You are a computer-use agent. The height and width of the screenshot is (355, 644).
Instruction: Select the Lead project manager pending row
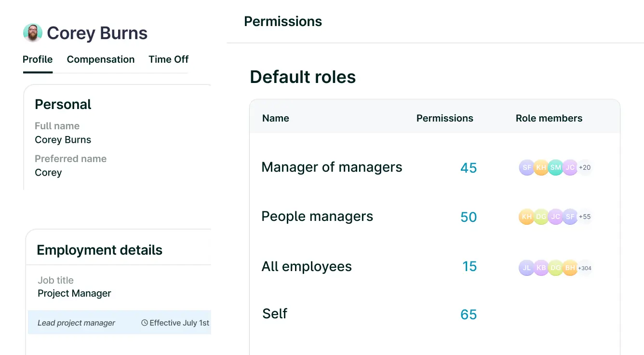77,323
